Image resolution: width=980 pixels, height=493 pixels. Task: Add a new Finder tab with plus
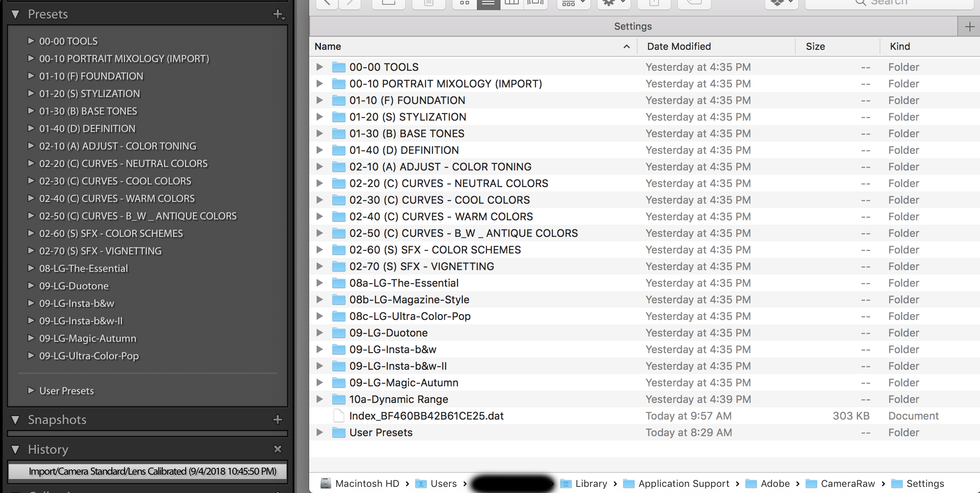point(970,27)
